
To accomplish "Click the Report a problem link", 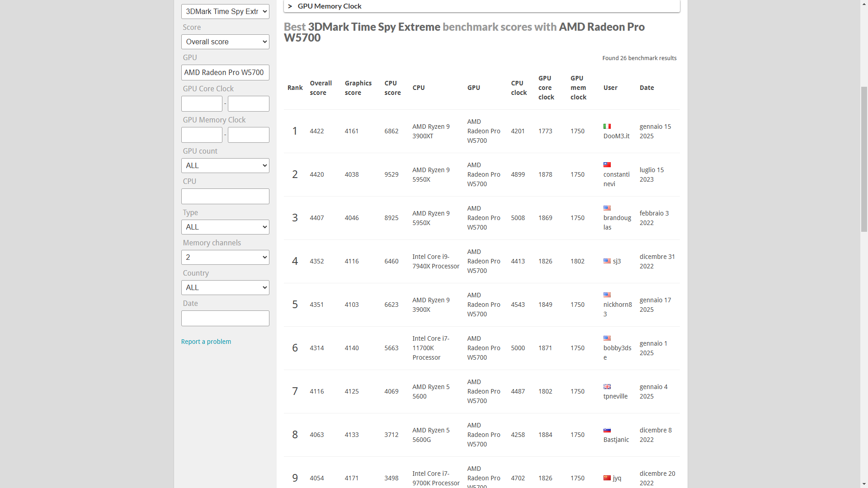I will click(206, 342).
